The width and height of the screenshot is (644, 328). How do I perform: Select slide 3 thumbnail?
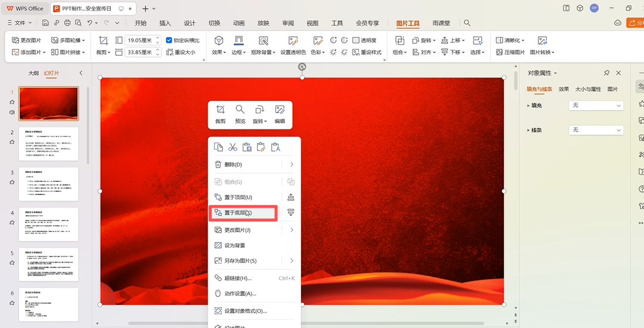[48, 184]
